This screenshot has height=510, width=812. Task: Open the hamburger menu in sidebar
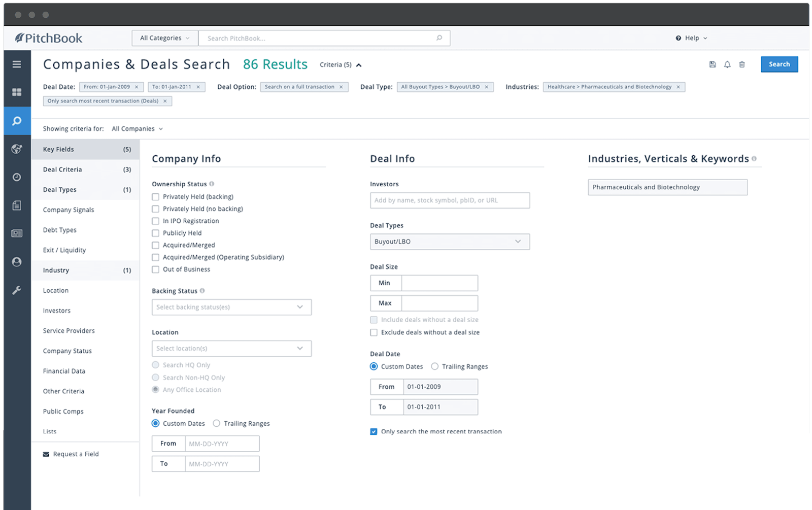17,64
